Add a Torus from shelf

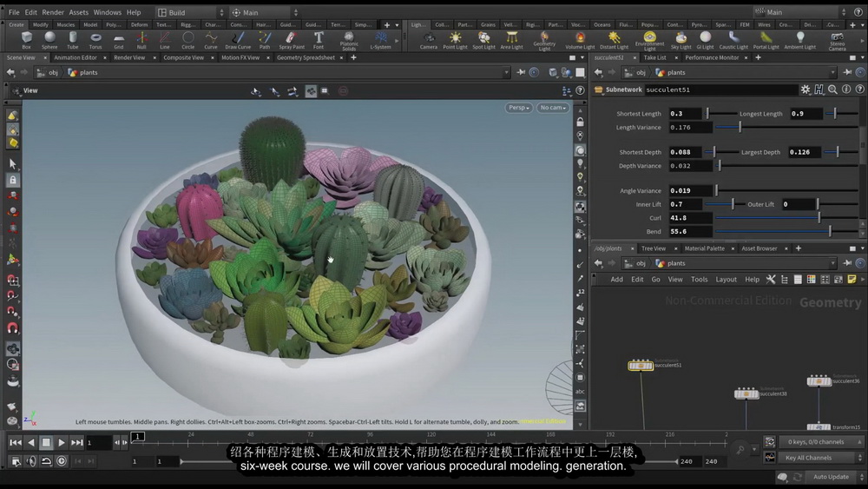coord(95,40)
